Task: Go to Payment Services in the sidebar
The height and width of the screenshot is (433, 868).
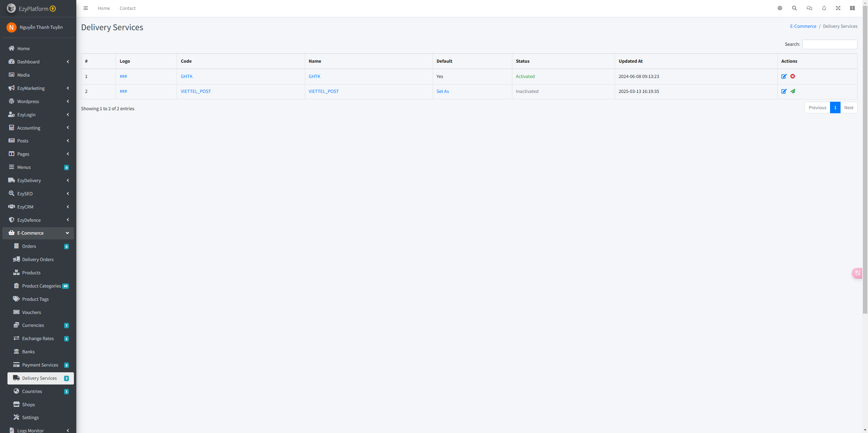Action: pyautogui.click(x=40, y=365)
